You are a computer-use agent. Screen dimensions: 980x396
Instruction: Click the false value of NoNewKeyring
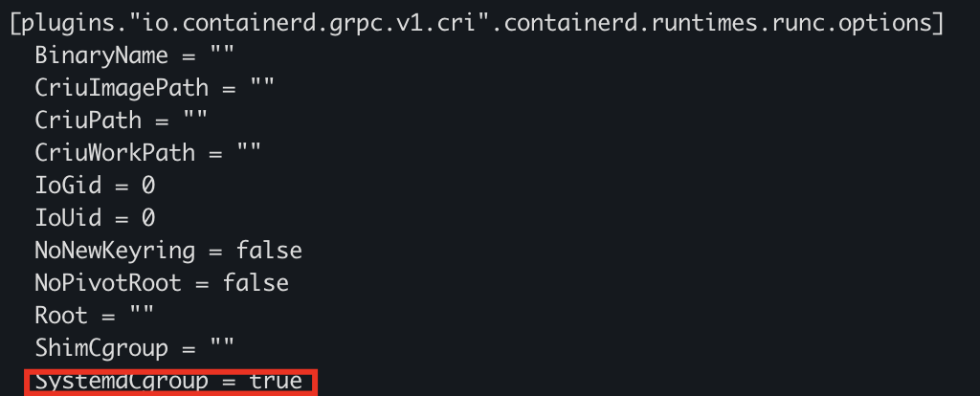point(269,251)
